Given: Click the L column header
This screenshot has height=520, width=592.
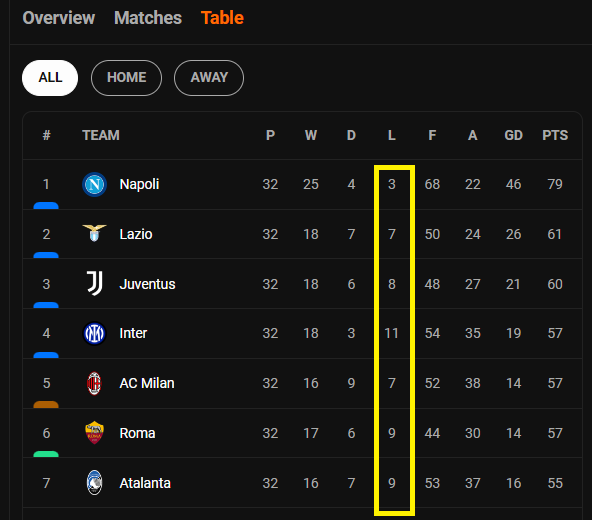Looking at the screenshot, I should (392, 135).
